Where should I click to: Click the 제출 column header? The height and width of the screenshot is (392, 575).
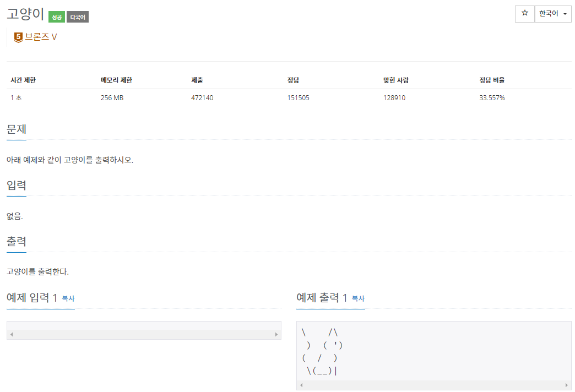pyautogui.click(x=197, y=80)
